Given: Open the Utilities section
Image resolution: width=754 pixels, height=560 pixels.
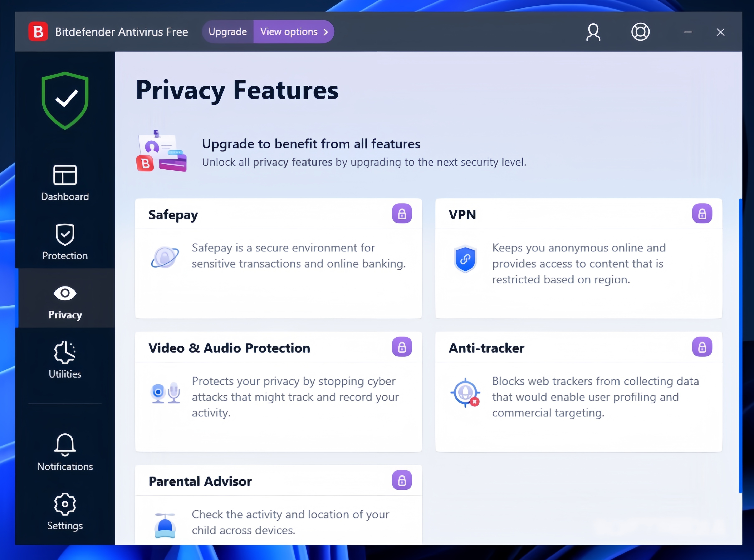Looking at the screenshot, I should tap(65, 360).
